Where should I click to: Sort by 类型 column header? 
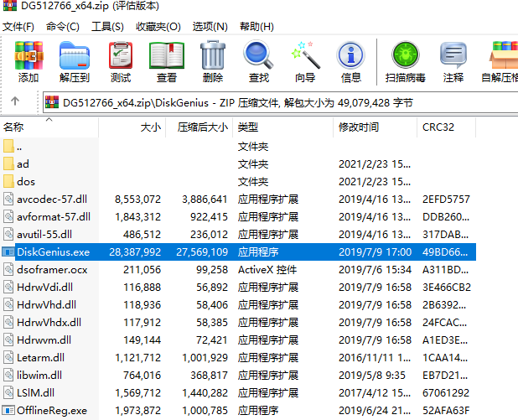click(x=282, y=127)
